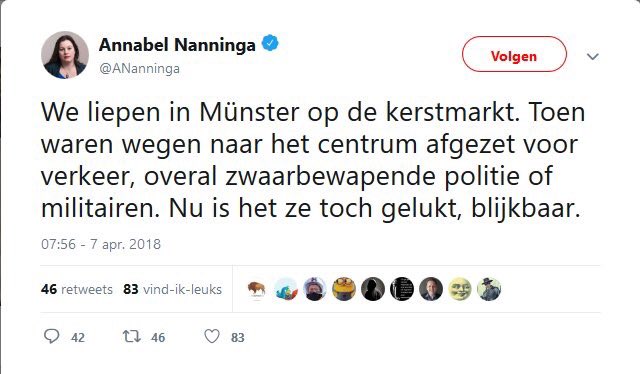Expand the tweet options chevron
Screen dimensions: 640x374
tap(593, 56)
